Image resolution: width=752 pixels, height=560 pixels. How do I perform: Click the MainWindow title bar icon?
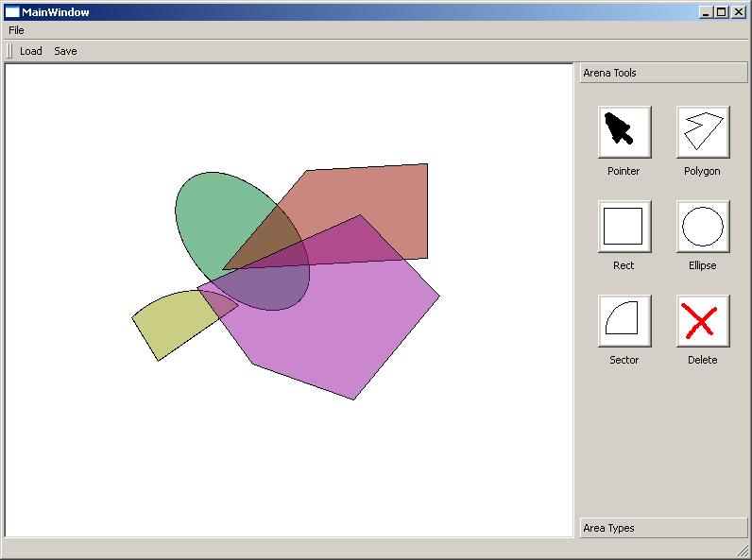pyautogui.click(x=12, y=12)
